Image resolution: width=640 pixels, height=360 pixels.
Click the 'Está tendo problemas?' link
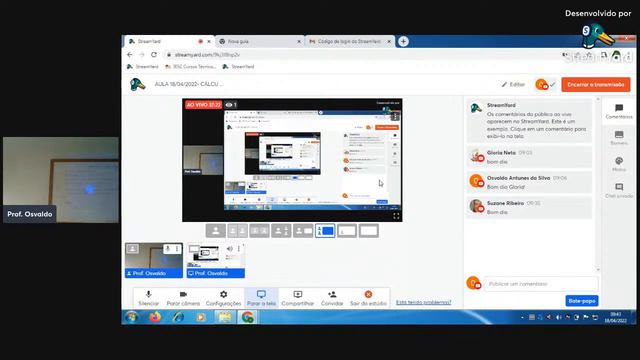coord(423,302)
